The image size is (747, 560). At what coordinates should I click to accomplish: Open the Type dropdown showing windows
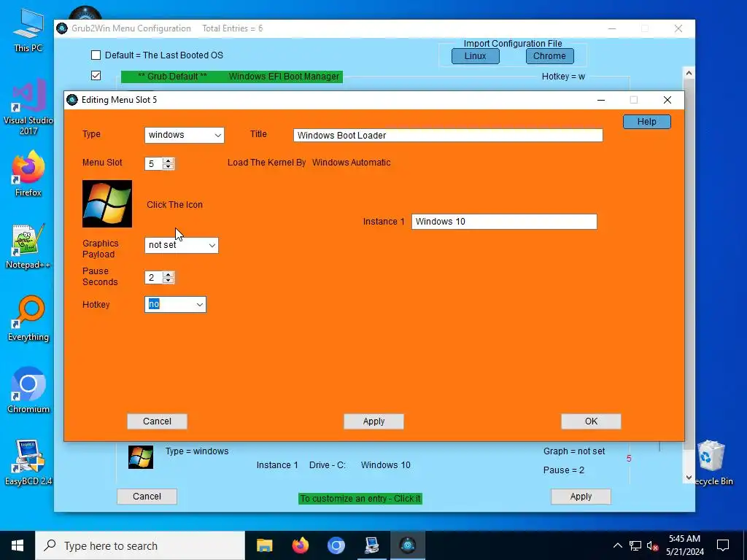tap(185, 135)
